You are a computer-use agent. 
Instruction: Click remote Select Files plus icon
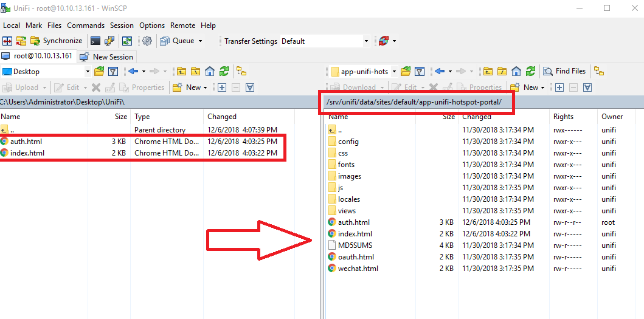click(x=559, y=87)
